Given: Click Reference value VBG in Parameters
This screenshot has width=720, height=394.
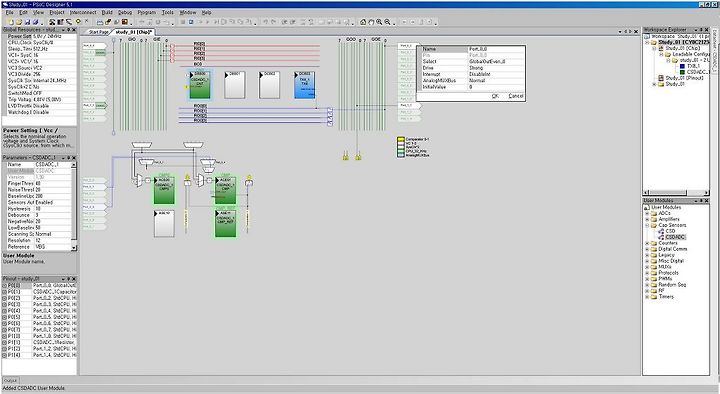Looking at the screenshot, I should click(53, 247).
